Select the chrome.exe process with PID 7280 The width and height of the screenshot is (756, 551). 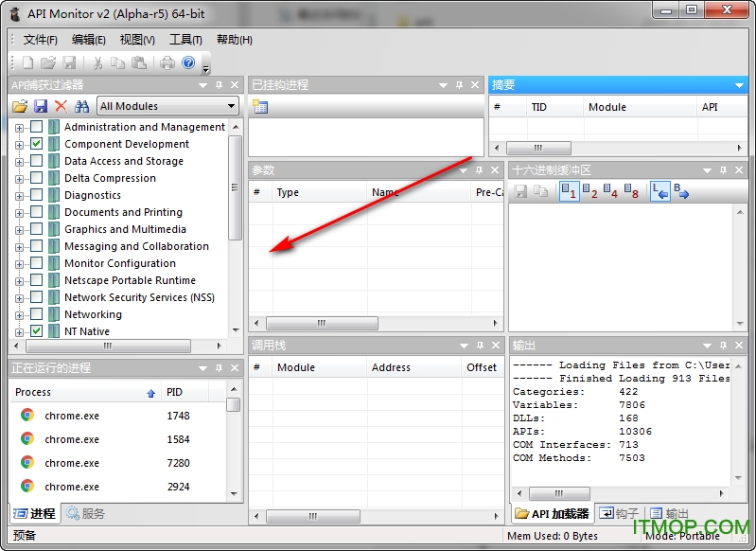coord(72,463)
